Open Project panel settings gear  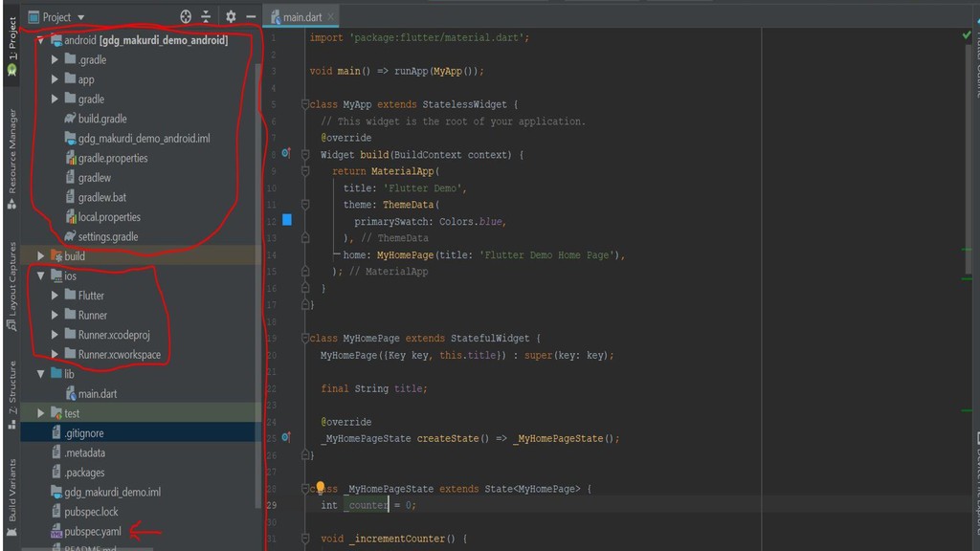point(231,16)
